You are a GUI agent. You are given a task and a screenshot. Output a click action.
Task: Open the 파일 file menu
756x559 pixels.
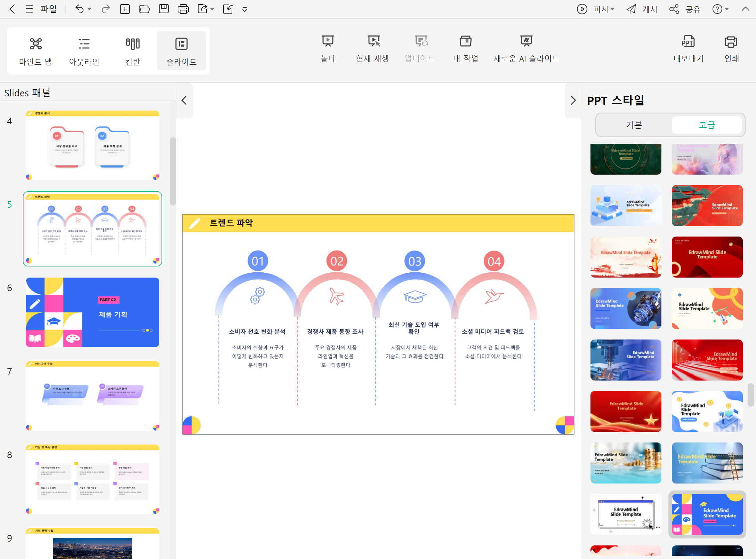[x=48, y=9]
